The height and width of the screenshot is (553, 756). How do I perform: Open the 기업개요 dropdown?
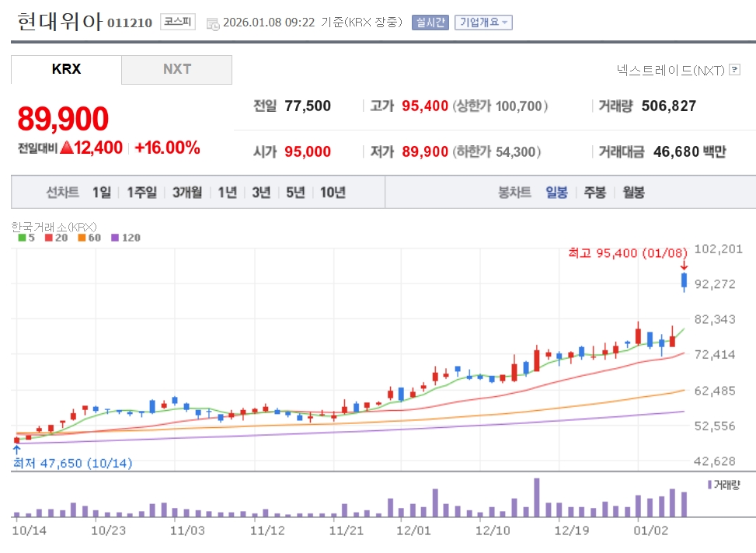[x=483, y=22]
